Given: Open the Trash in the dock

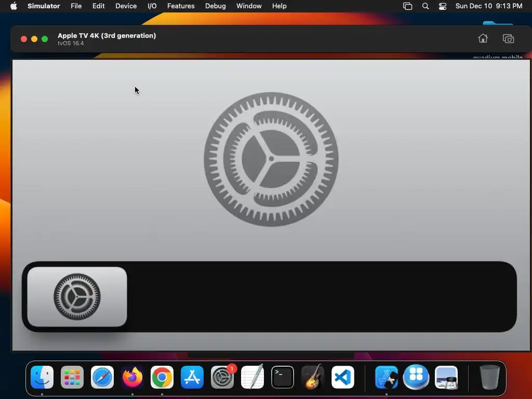Looking at the screenshot, I should tap(489, 377).
